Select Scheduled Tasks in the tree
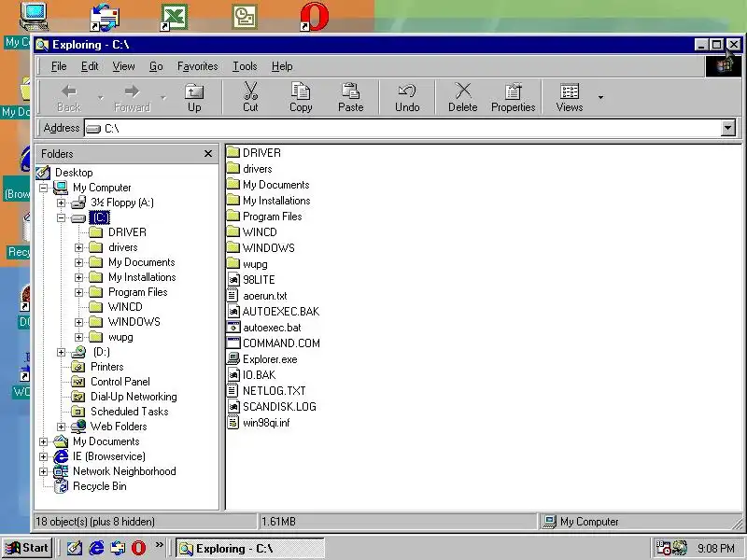This screenshot has width=747, height=560. click(120, 412)
